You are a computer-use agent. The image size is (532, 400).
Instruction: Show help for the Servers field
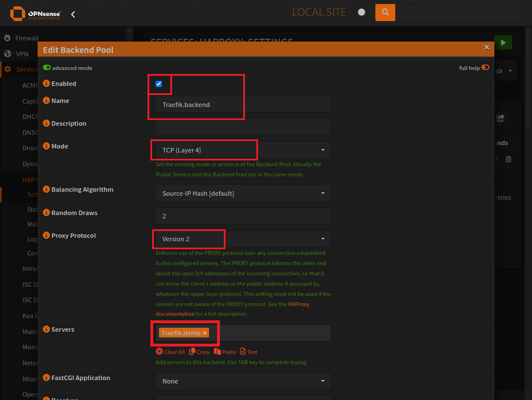(47, 329)
